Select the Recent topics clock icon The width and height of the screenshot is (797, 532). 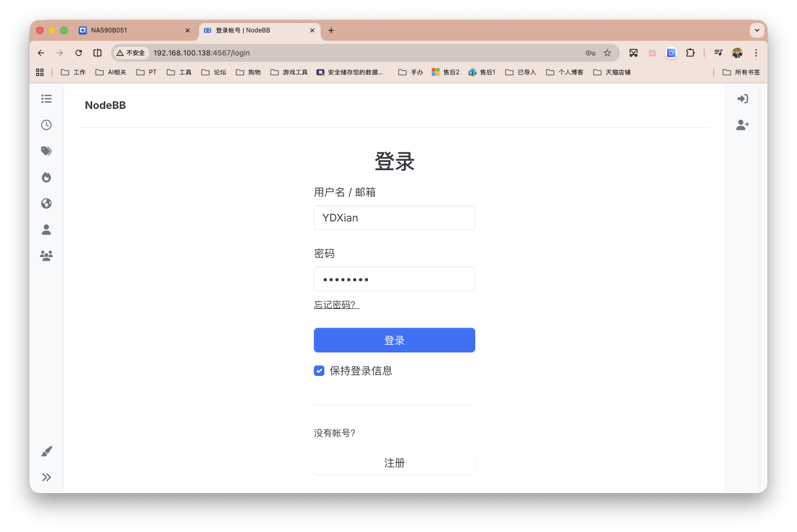(x=46, y=125)
